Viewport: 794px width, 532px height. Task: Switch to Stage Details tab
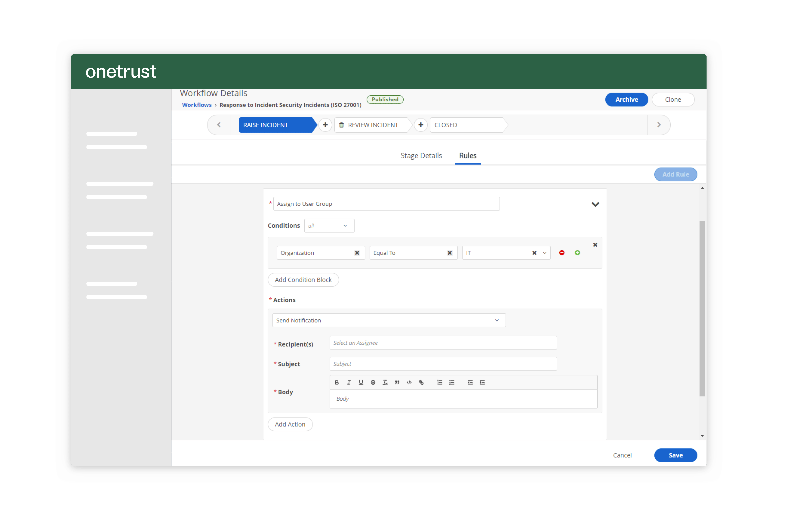pos(421,155)
